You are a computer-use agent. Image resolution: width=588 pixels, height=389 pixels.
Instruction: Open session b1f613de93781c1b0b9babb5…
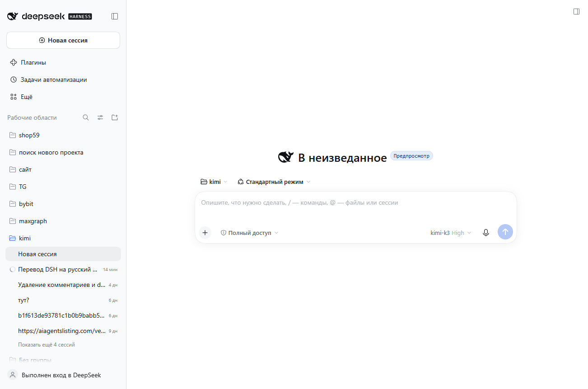(x=63, y=315)
